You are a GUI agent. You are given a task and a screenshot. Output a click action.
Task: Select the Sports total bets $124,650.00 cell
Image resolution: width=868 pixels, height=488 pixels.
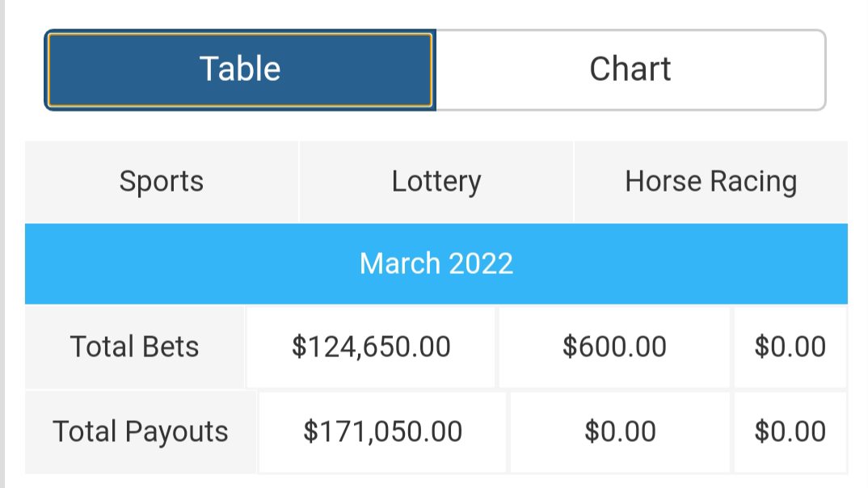[x=371, y=347]
